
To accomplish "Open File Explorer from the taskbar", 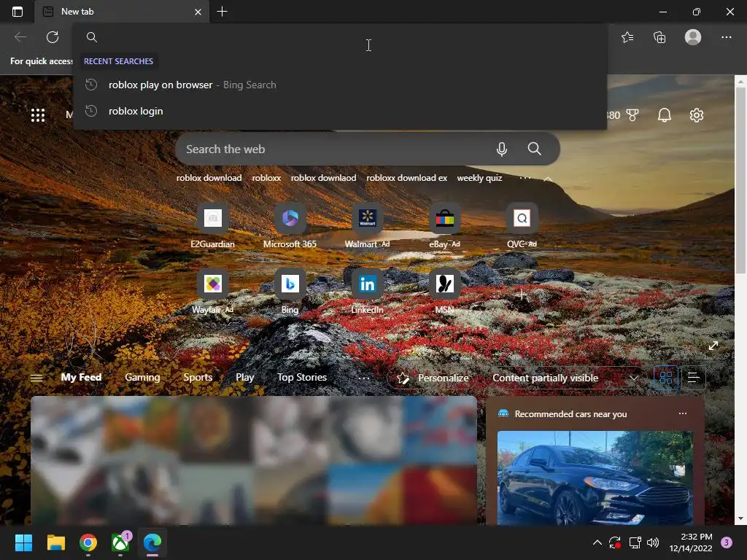I will [x=55, y=542].
